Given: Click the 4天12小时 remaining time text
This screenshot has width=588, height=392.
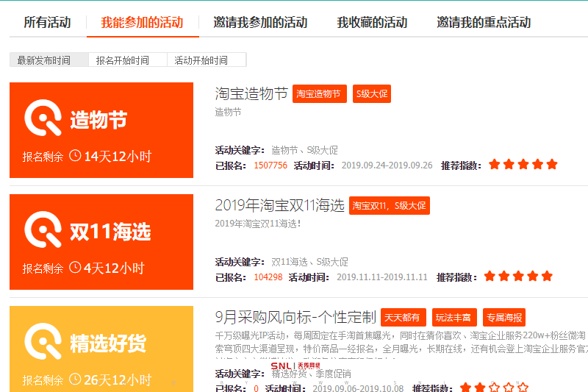Looking at the screenshot, I should point(115,268).
